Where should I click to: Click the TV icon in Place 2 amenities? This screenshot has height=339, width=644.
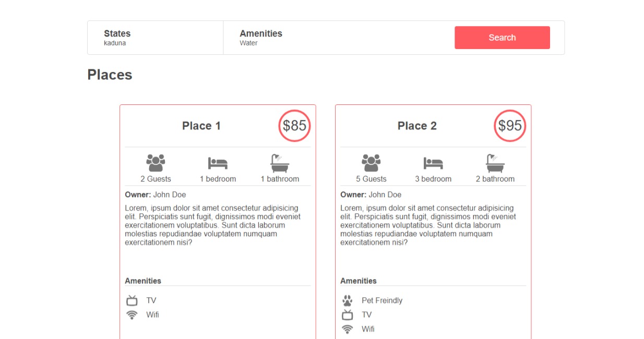348,315
